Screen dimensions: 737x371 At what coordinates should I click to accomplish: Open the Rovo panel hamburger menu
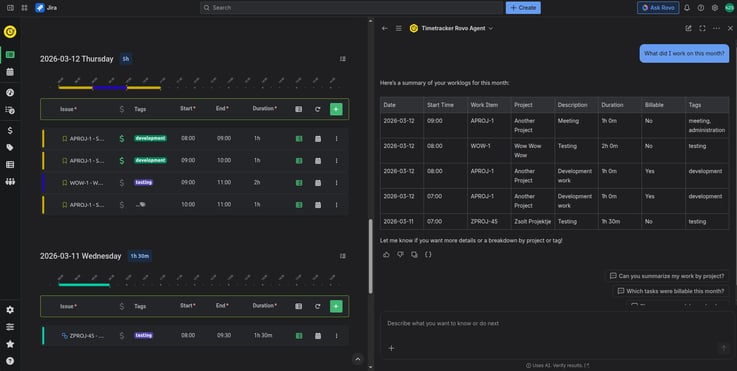(x=399, y=28)
